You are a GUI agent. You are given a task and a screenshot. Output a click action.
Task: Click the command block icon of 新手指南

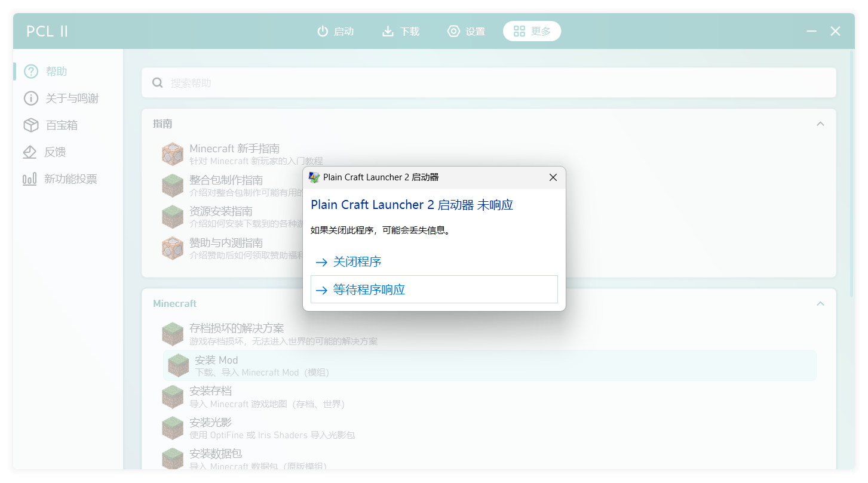(x=173, y=154)
